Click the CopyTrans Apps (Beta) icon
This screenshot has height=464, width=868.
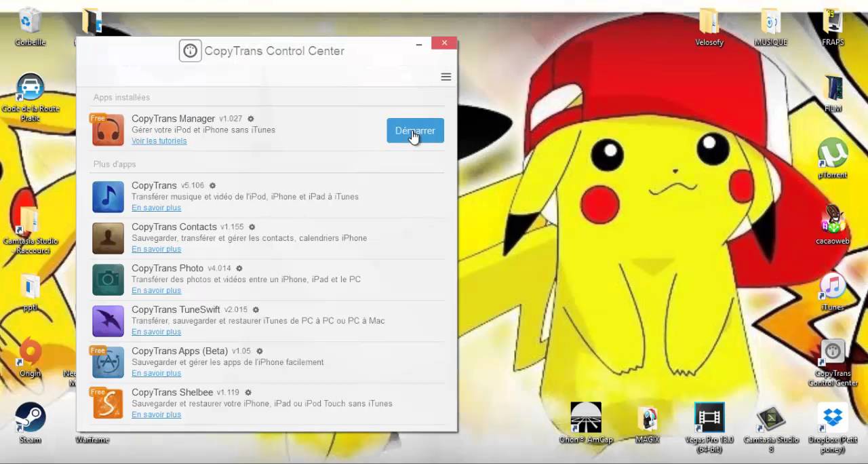pyautogui.click(x=108, y=362)
